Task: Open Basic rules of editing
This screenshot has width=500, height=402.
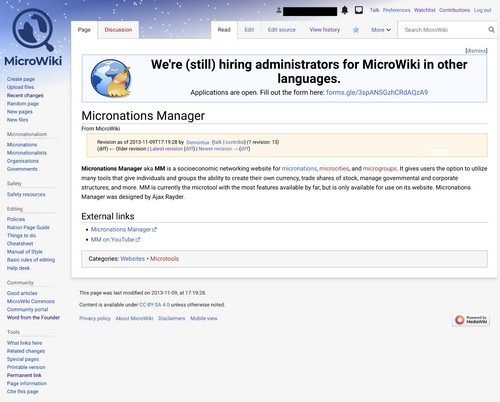Action: point(31,260)
